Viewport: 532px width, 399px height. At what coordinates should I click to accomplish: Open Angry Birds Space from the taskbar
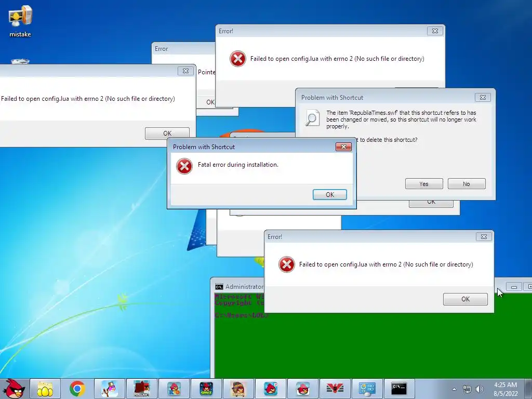pos(206,389)
